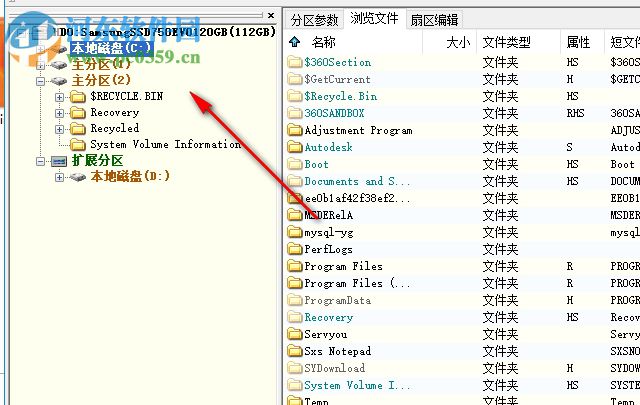Select the $360Section file name

[x=338, y=62]
